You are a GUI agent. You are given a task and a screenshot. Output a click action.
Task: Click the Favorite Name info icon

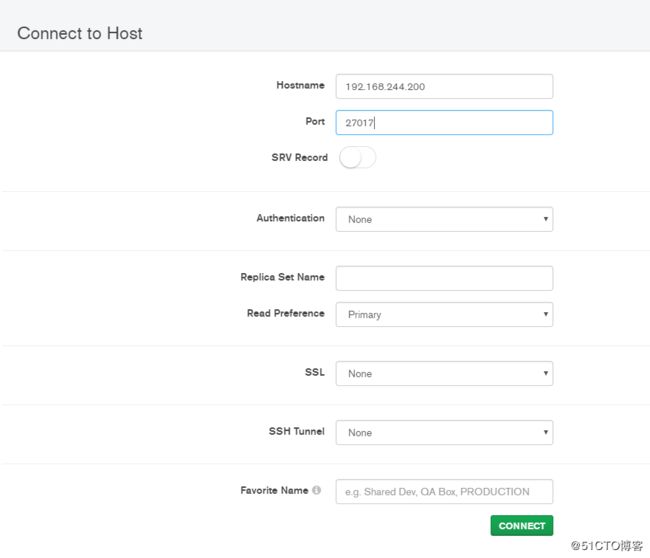tap(316, 490)
